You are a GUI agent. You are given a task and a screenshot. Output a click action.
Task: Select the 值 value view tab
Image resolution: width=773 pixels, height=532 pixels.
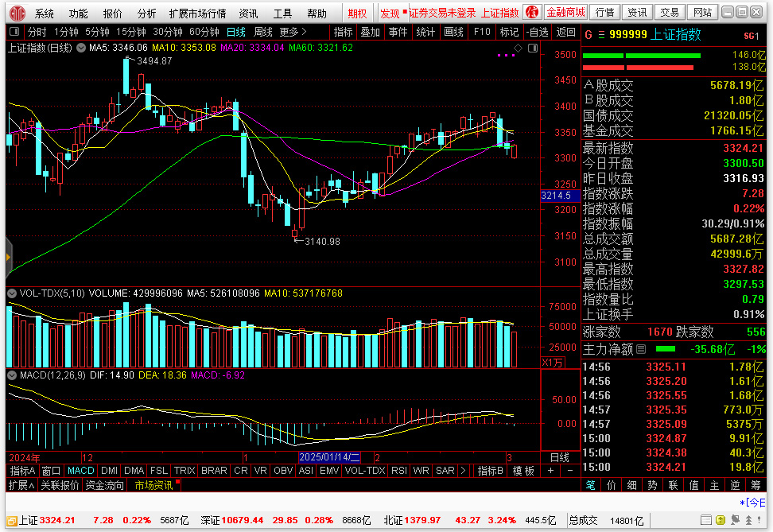click(694, 485)
